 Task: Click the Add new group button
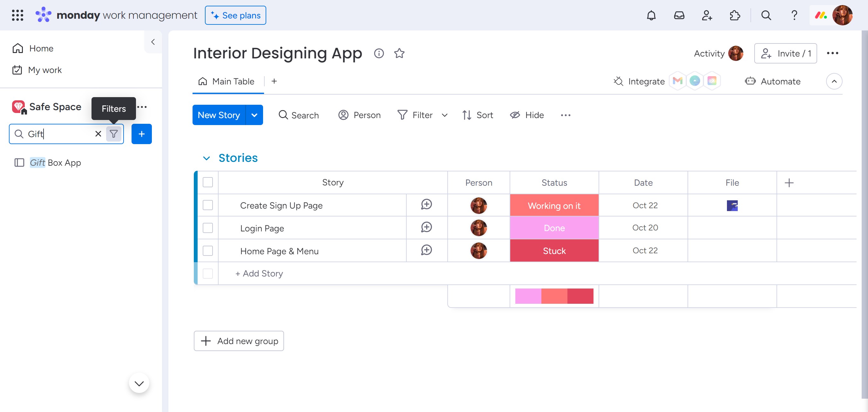click(239, 341)
